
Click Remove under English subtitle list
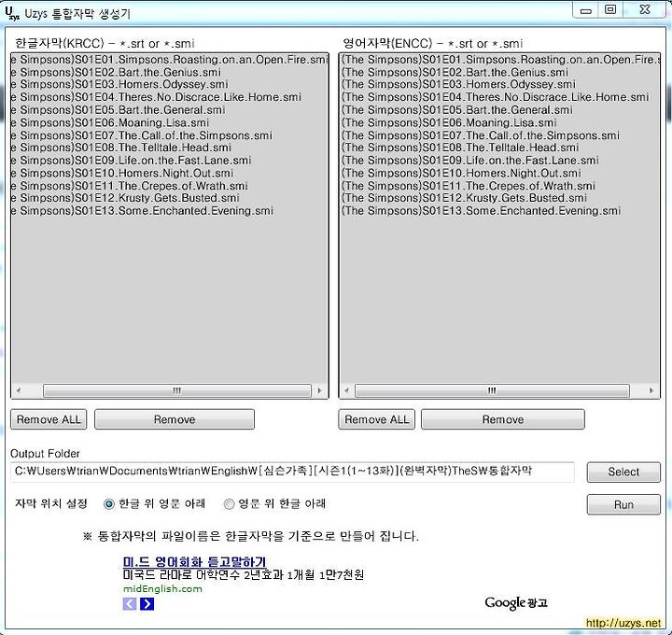tap(503, 419)
